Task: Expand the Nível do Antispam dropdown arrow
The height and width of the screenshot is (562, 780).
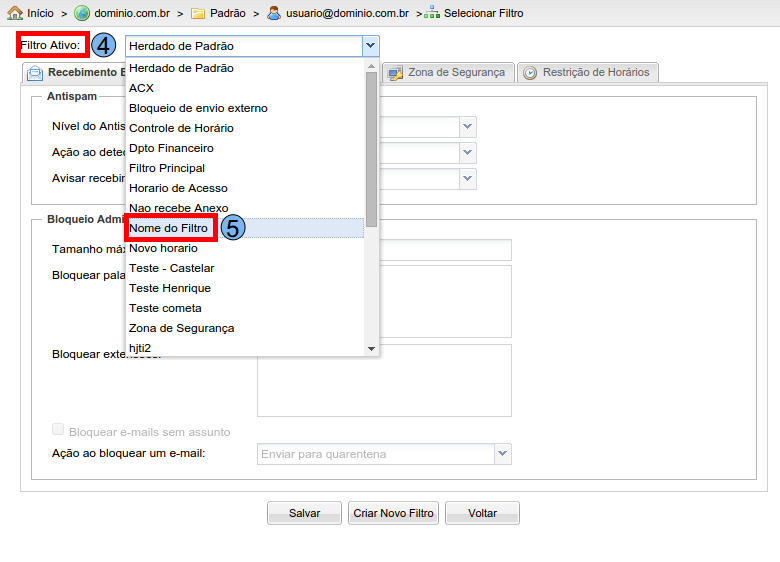Action: click(x=467, y=126)
